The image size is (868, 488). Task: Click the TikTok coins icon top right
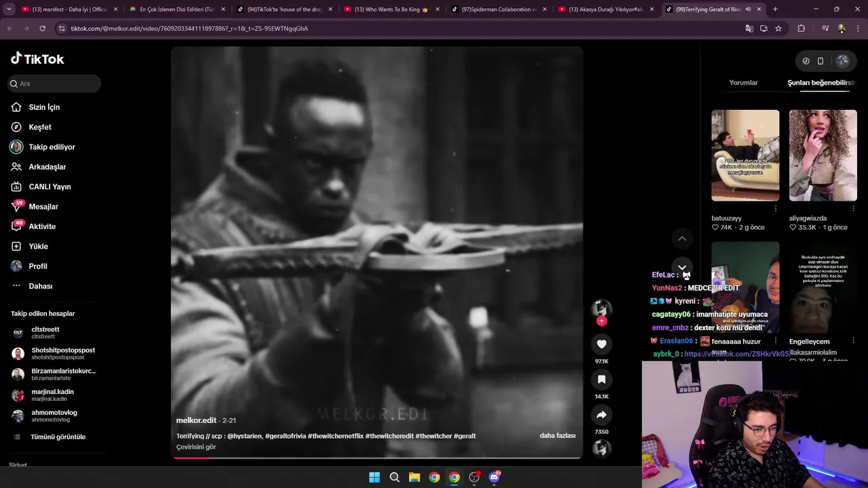[x=806, y=61]
